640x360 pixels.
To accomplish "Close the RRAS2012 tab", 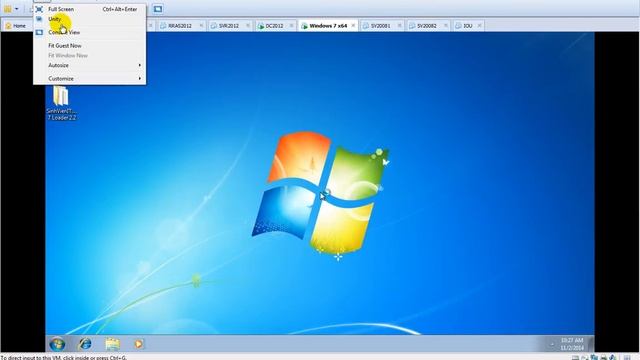I will pos(201,26).
